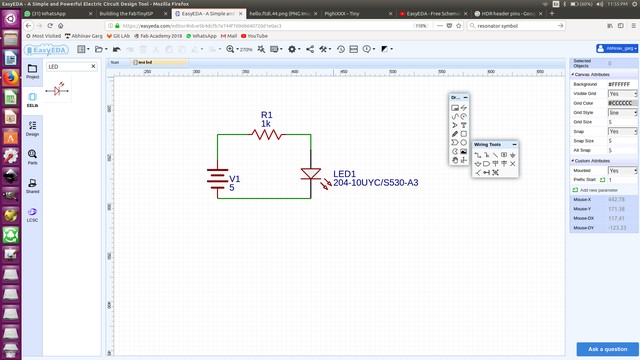
Task: Open the YouTube bookmark
Action: click(254, 36)
